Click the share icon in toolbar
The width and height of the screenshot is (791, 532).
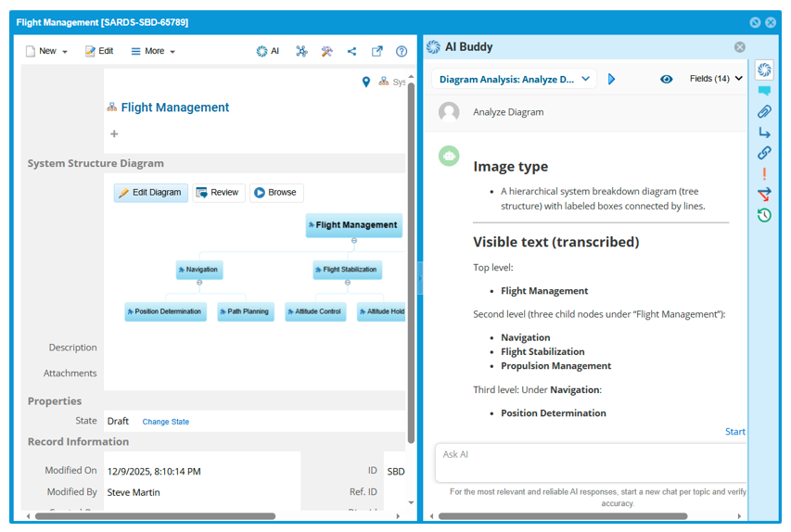[351, 51]
